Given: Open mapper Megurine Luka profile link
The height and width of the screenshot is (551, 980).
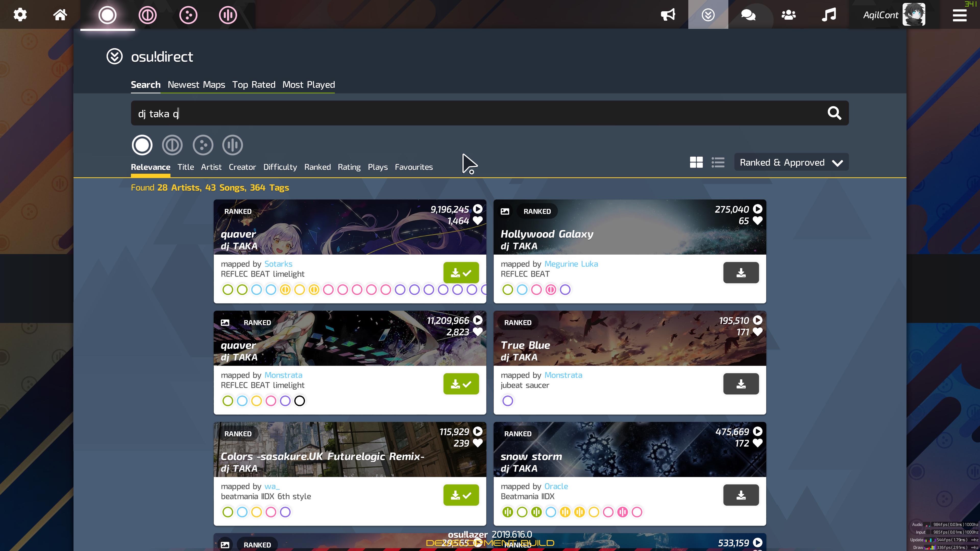Looking at the screenshot, I should click(x=571, y=264).
